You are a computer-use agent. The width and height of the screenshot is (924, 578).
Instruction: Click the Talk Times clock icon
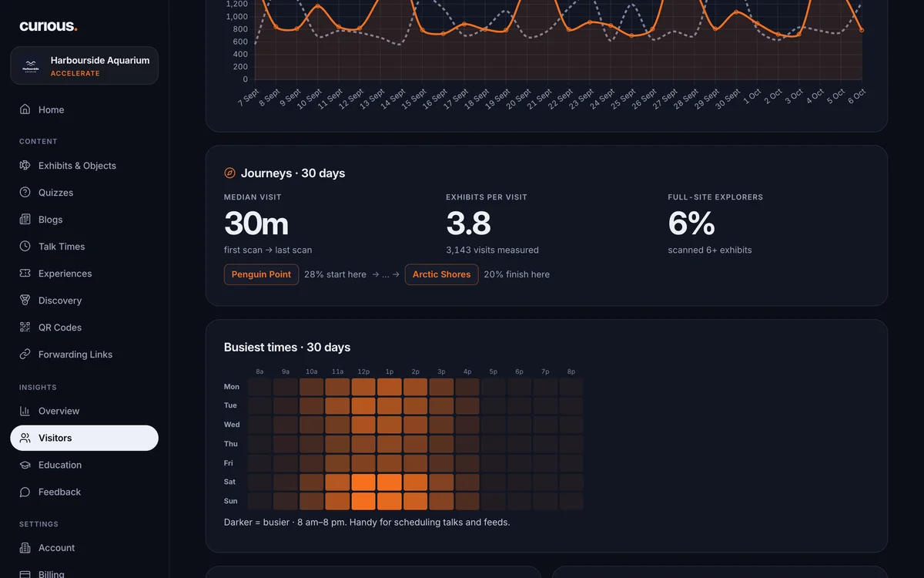pos(25,247)
